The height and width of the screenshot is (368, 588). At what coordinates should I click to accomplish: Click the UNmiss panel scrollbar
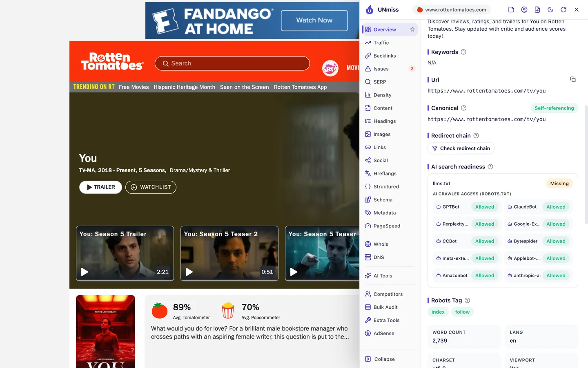[x=586, y=164]
